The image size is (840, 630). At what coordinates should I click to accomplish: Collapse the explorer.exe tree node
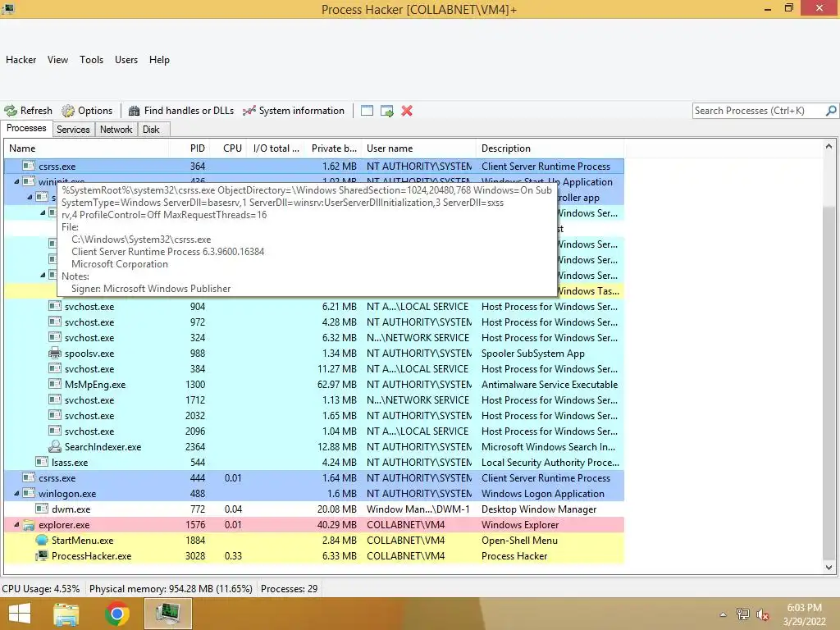pyautogui.click(x=16, y=524)
